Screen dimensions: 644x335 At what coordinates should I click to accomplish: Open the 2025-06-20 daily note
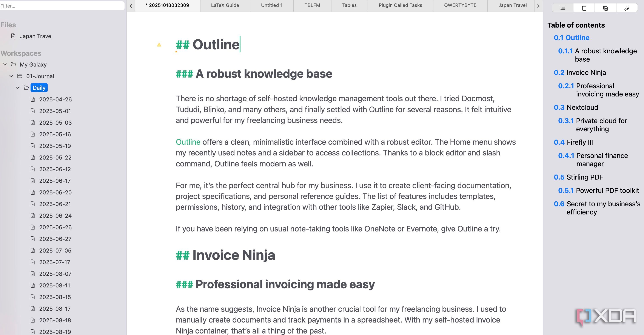(x=55, y=192)
